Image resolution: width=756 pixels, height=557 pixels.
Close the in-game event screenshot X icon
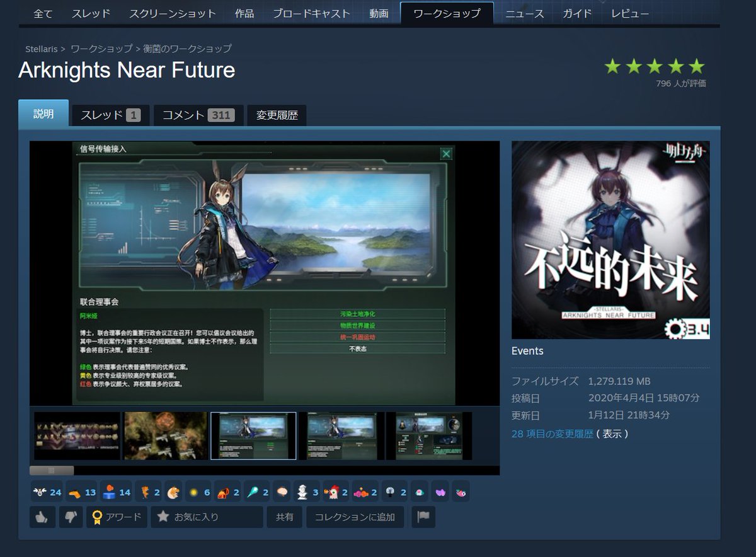[446, 153]
